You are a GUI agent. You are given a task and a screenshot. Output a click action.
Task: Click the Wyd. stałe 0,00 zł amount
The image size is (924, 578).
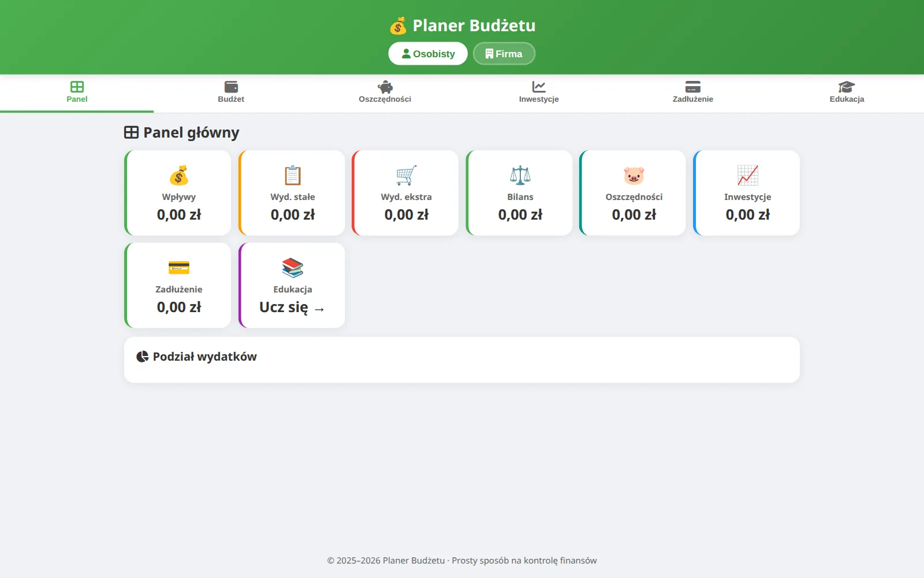point(293,215)
